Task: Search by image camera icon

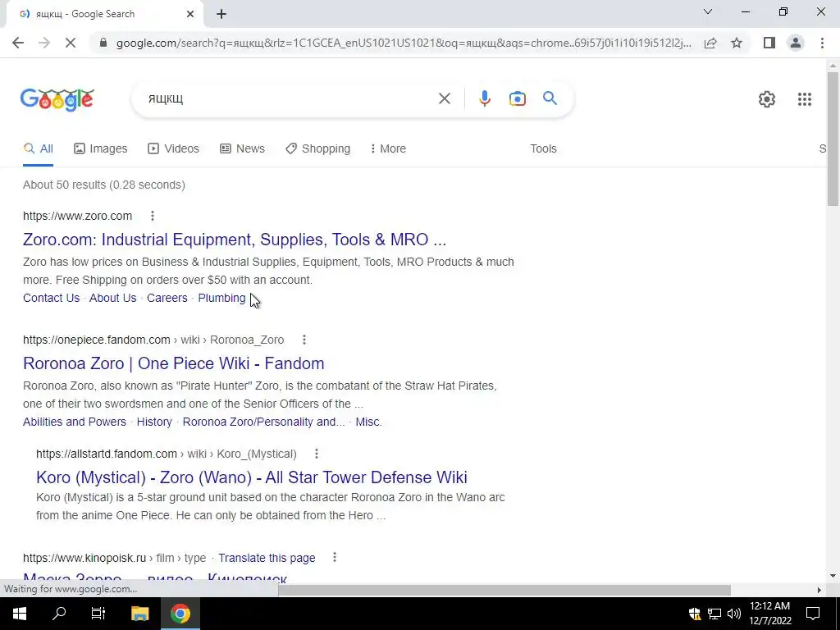Action: (x=517, y=98)
